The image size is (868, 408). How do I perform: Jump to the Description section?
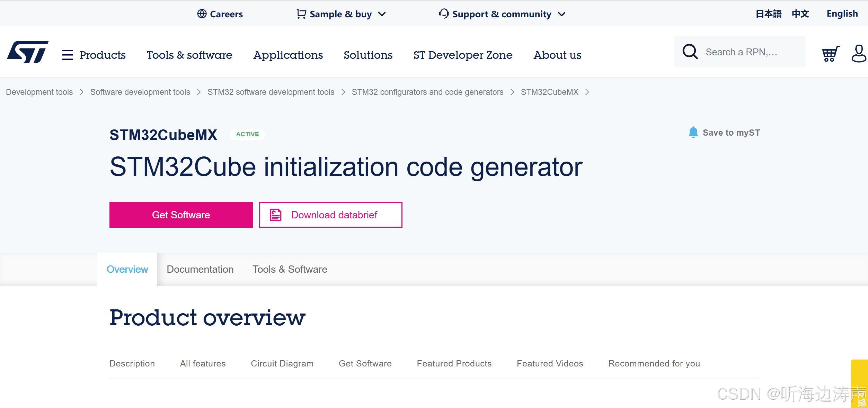pos(132,363)
